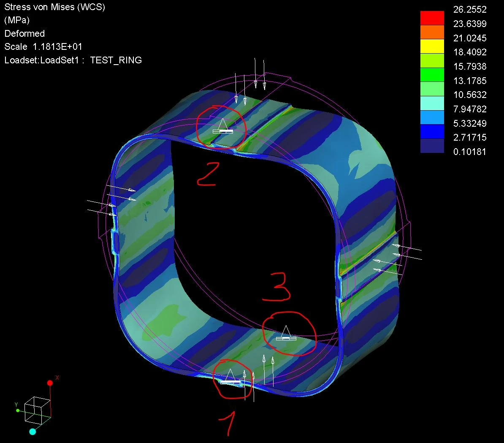Select the legend value 2.71715
The image size is (504, 443).
tap(470, 138)
